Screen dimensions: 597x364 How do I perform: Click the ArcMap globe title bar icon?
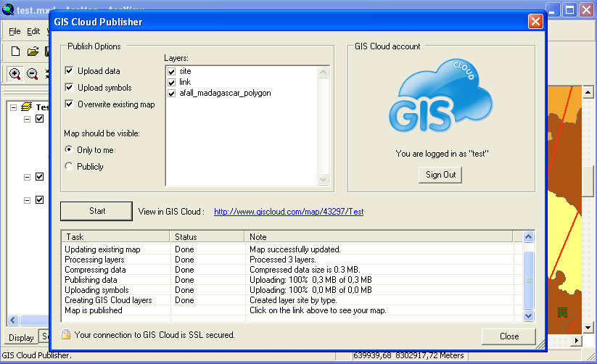coord(7,11)
